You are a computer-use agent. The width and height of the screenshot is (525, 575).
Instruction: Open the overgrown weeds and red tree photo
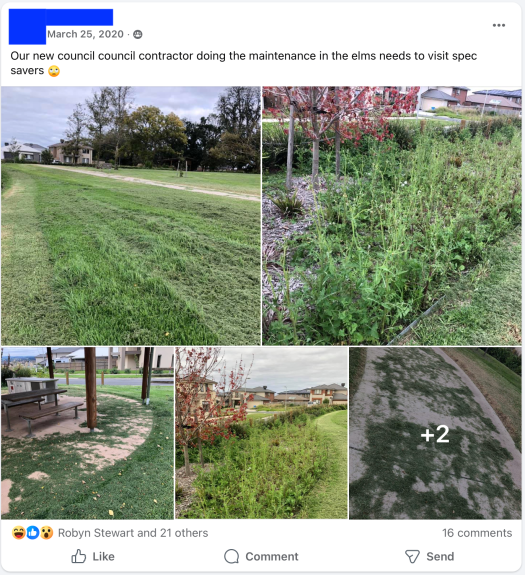tap(392, 216)
